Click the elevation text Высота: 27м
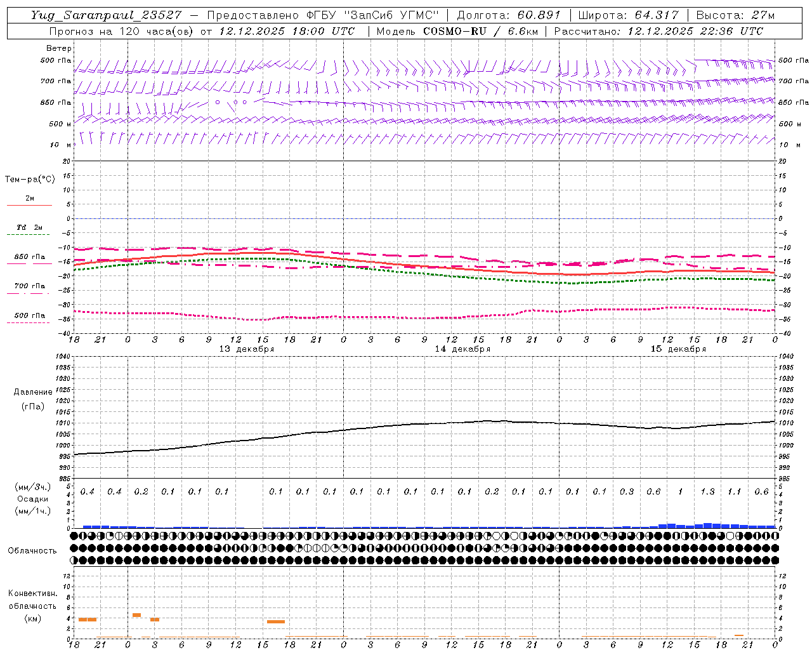The width and height of the screenshot is (812, 650). (x=735, y=15)
